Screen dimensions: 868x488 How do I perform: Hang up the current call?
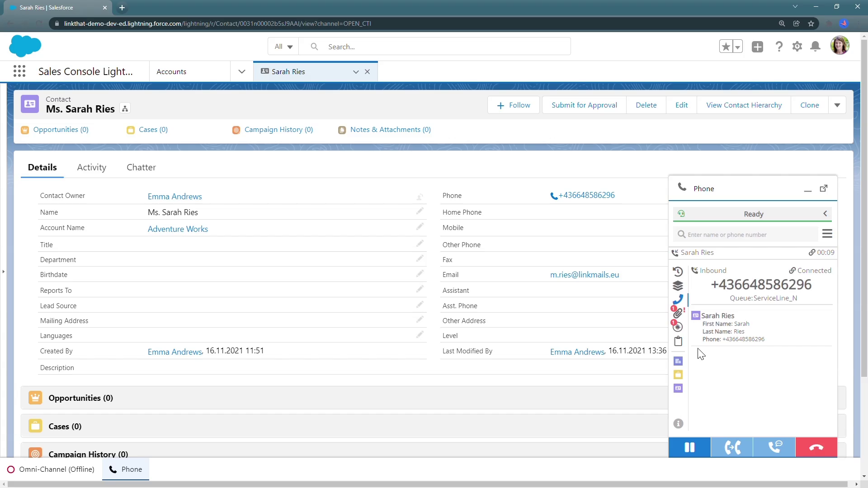click(x=816, y=447)
